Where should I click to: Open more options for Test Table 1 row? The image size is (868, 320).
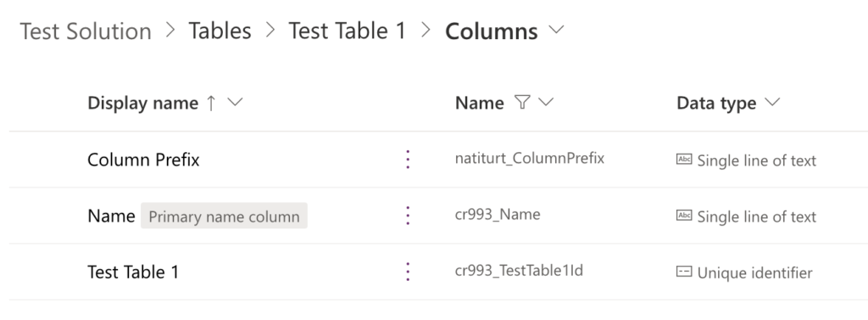click(x=408, y=272)
